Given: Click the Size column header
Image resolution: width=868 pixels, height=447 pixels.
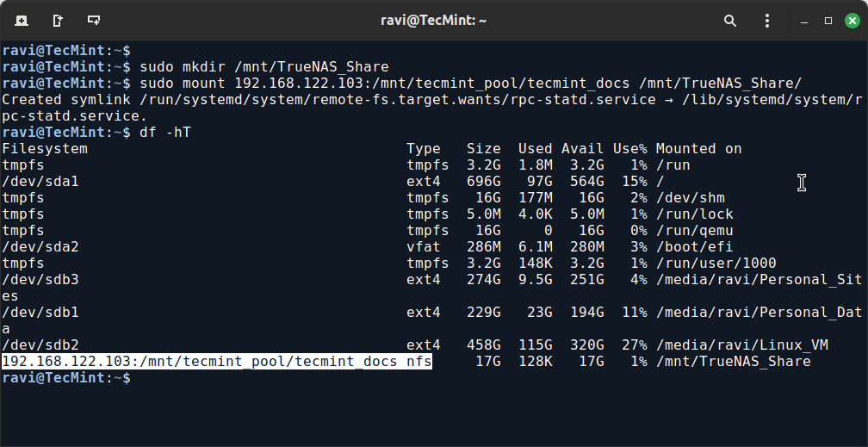Looking at the screenshot, I should pyautogui.click(x=484, y=149).
